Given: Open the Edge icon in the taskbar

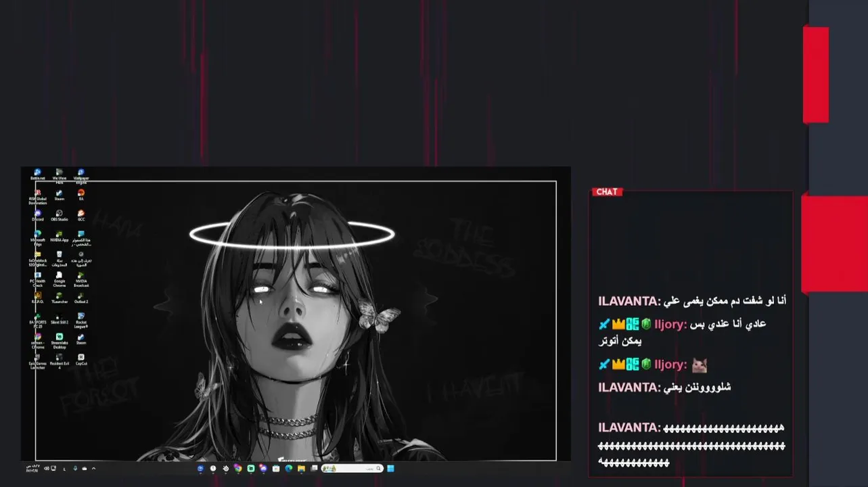Looking at the screenshot, I should [289, 468].
